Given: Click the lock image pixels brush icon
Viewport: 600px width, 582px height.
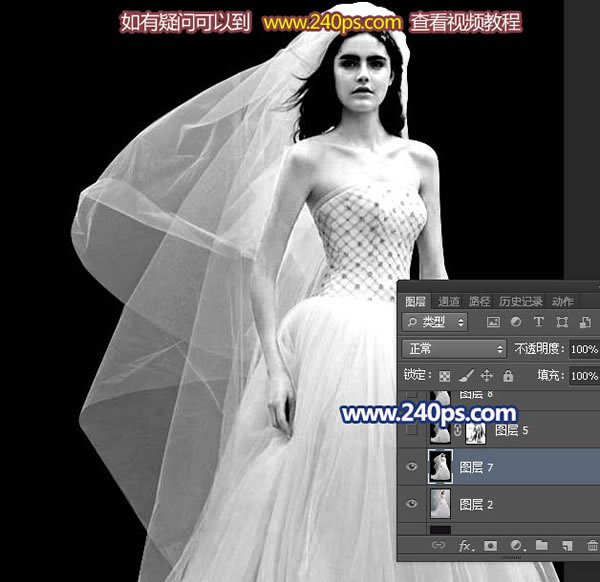Looking at the screenshot, I should tap(466, 376).
